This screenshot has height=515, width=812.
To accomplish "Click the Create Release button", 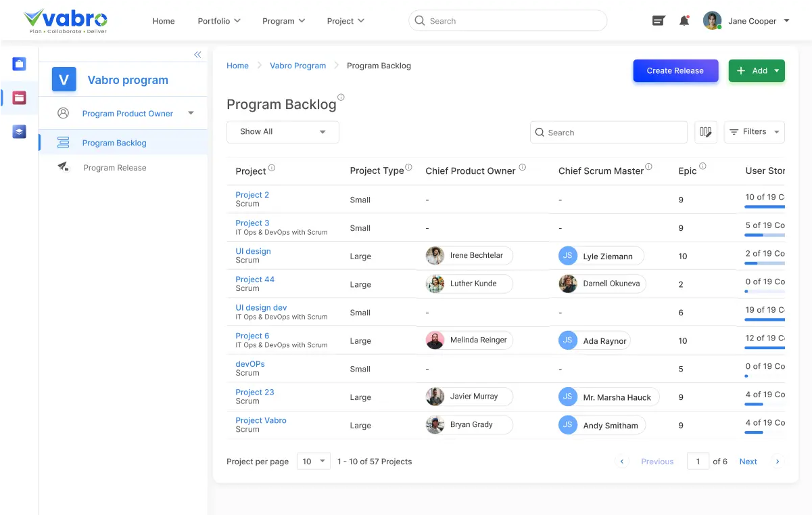I will (x=675, y=70).
